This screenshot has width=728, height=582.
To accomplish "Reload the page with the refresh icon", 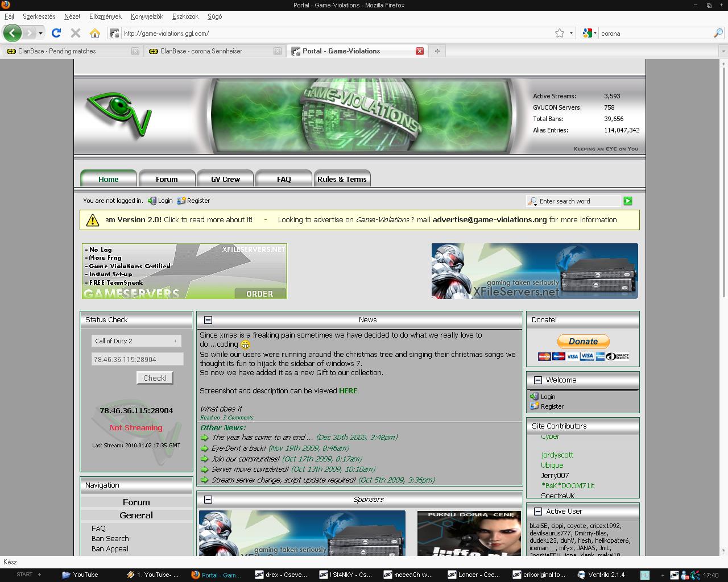I will pyautogui.click(x=56, y=33).
